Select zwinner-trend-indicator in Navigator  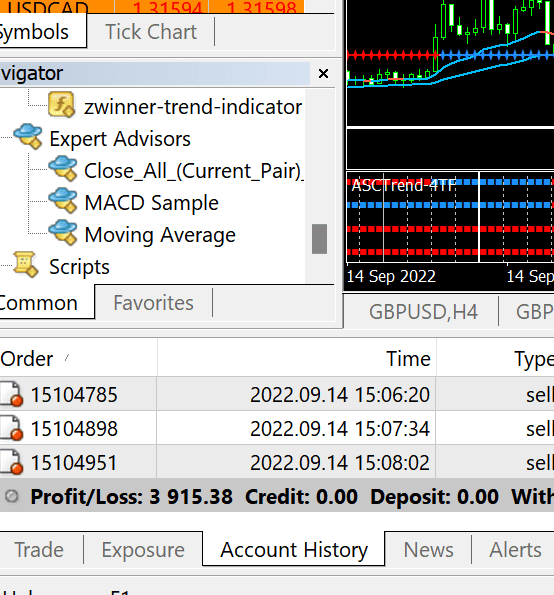tap(193, 107)
